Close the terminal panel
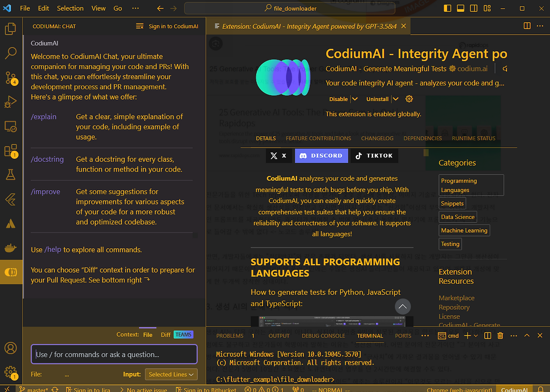 540,336
